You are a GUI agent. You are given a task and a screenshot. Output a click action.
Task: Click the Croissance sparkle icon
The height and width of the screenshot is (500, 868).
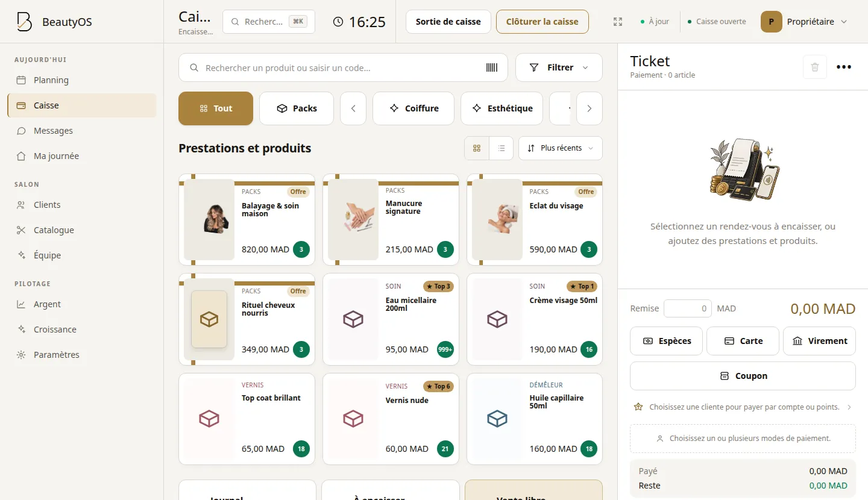[x=21, y=330]
